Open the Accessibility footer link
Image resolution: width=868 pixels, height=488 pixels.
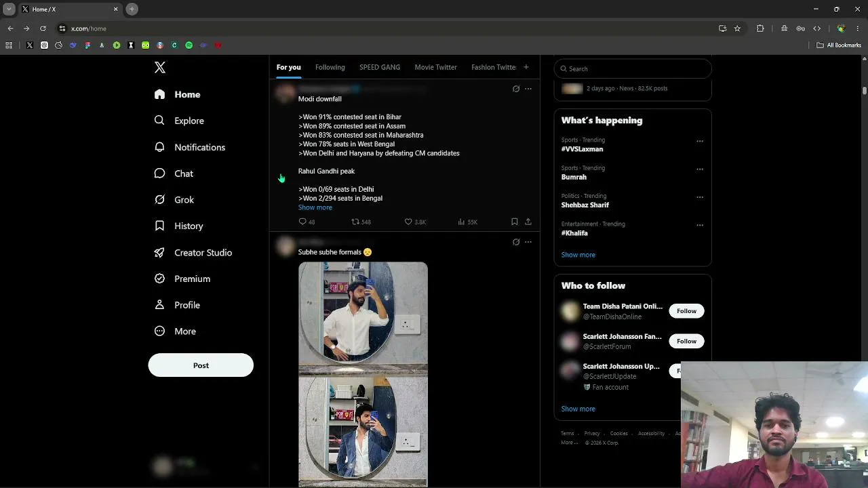[651, 433]
